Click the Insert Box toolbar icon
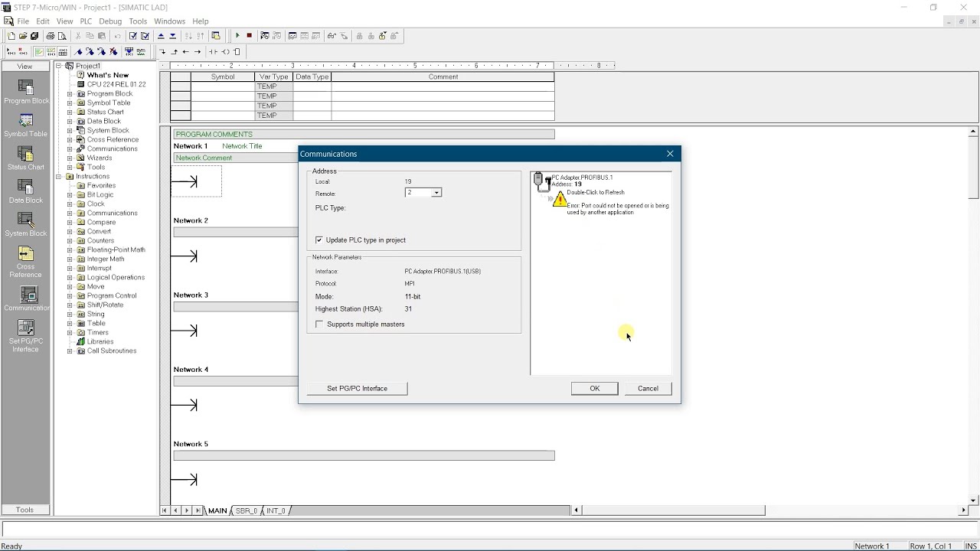The height and width of the screenshot is (551, 980). (x=237, y=52)
